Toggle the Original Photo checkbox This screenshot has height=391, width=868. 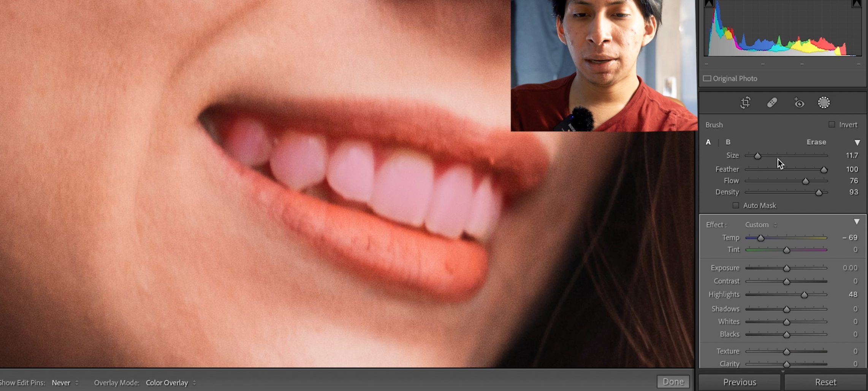pyautogui.click(x=708, y=78)
